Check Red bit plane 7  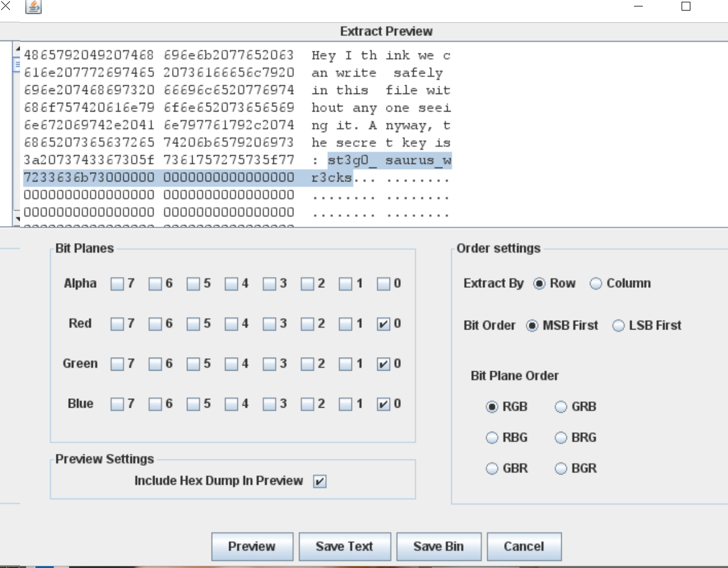pos(118,324)
